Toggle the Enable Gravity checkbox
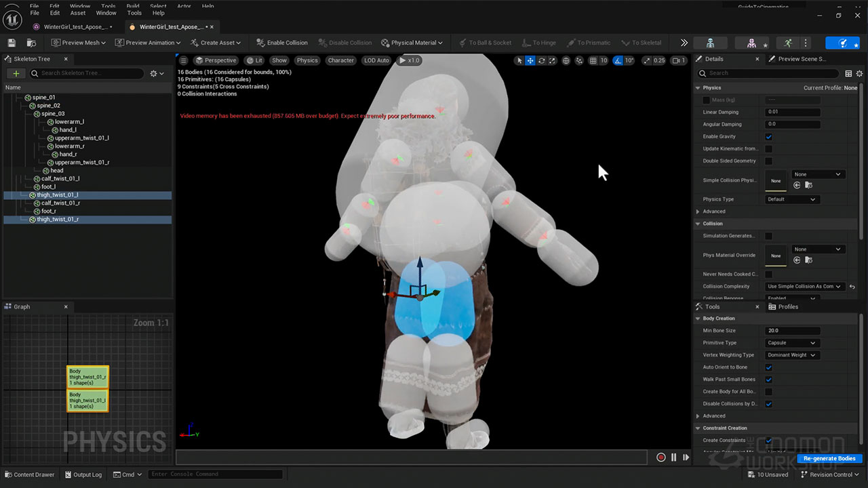 click(x=768, y=137)
